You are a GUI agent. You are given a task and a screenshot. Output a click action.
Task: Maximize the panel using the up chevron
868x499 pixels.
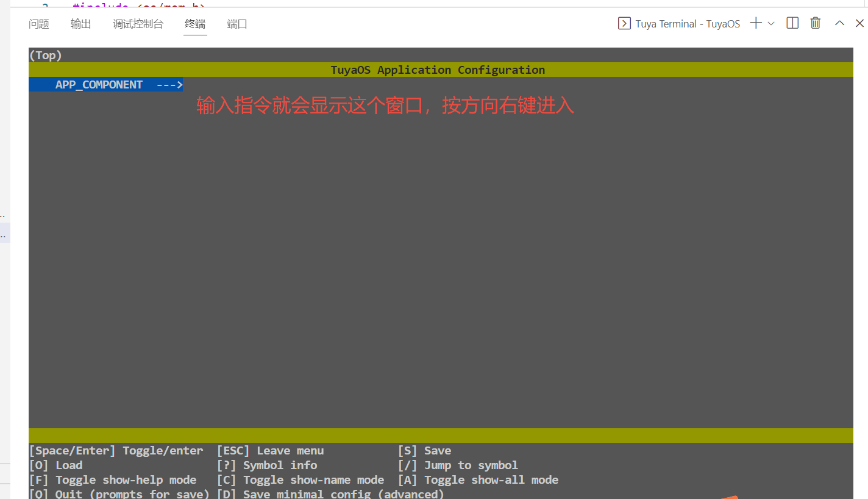pyautogui.click(x=839, y=23)
